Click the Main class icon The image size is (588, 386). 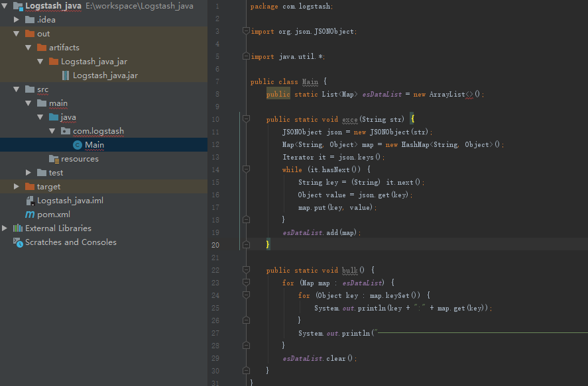pos(78,145)
